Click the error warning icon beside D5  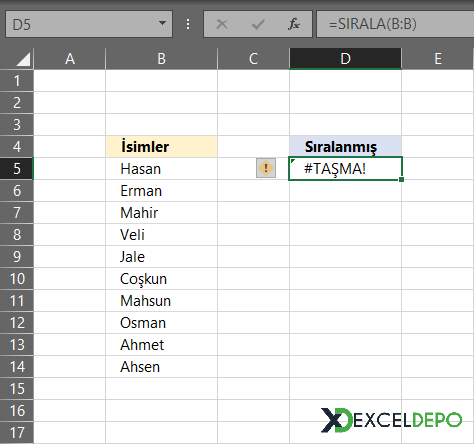(266, 168)
